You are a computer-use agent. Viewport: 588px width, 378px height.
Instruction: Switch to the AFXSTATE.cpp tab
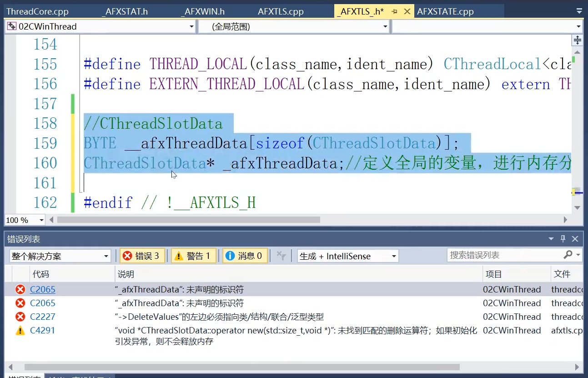445,11
